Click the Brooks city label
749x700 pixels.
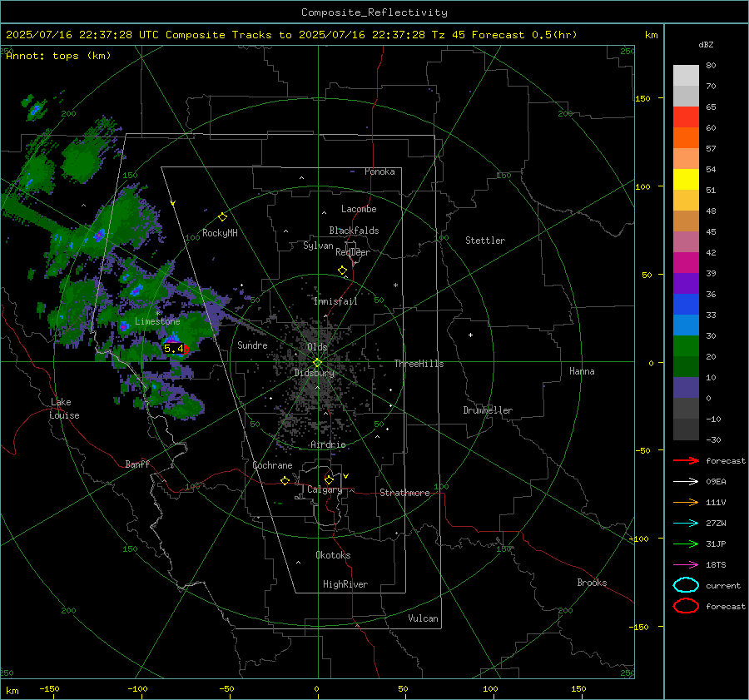pyautogui.click(x=592, y=583)
